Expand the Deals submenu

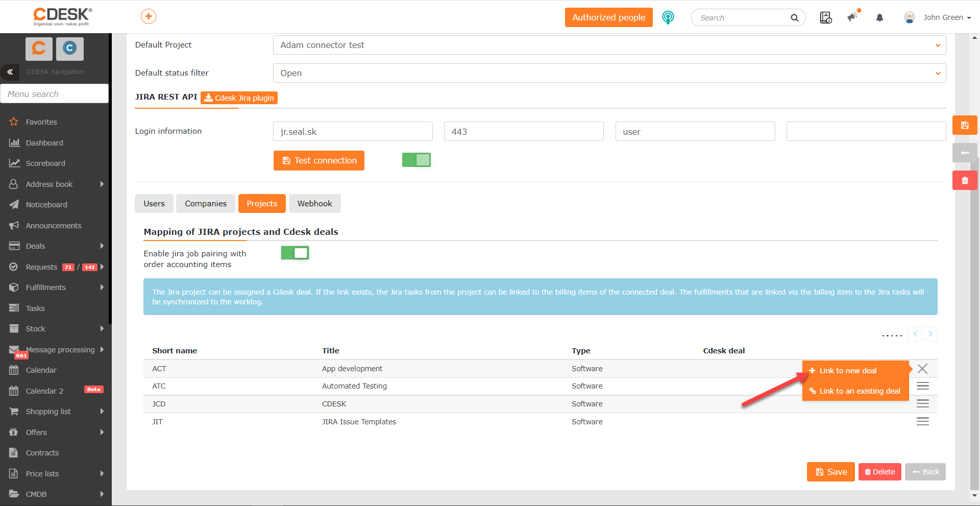(x=102, y=246)
